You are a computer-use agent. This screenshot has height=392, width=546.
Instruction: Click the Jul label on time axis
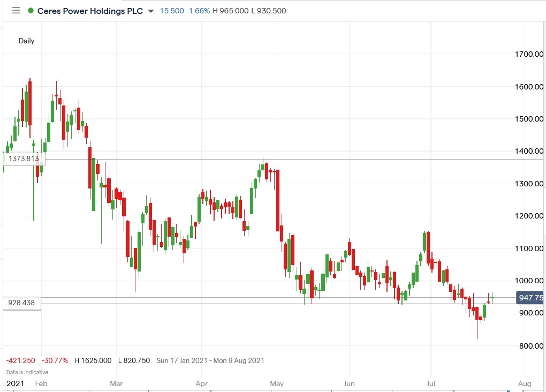point(431,383)
